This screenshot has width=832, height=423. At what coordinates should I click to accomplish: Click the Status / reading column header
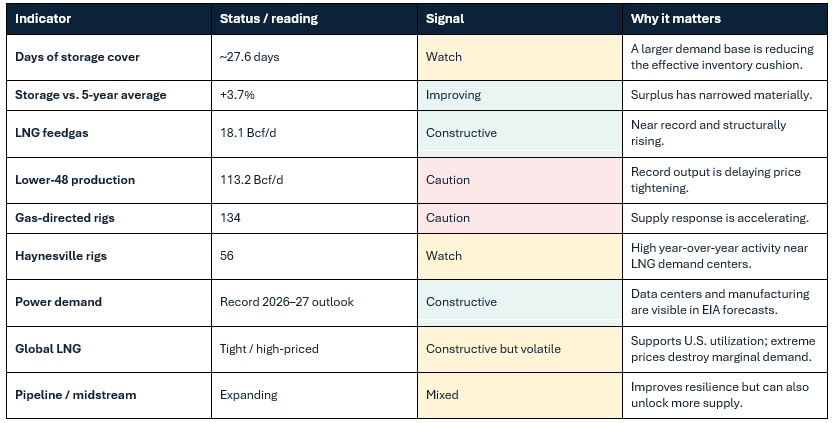click(314, 19)
